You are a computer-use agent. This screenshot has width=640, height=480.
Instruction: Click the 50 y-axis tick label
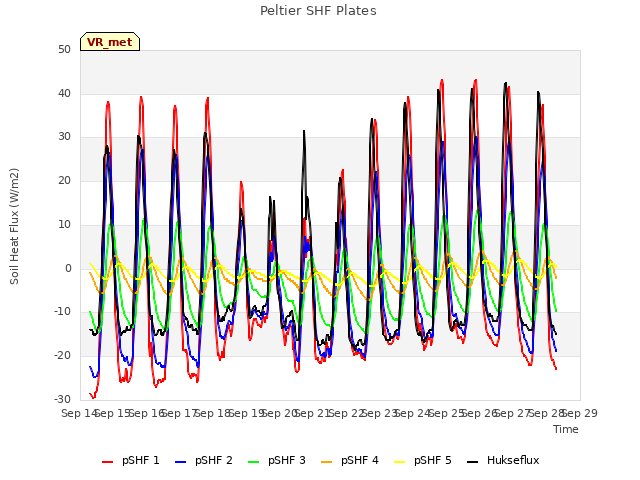point(64,50)
